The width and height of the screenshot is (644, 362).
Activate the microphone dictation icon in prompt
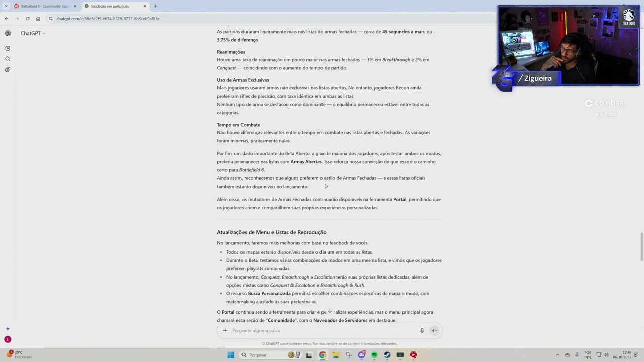click(422, 330)
